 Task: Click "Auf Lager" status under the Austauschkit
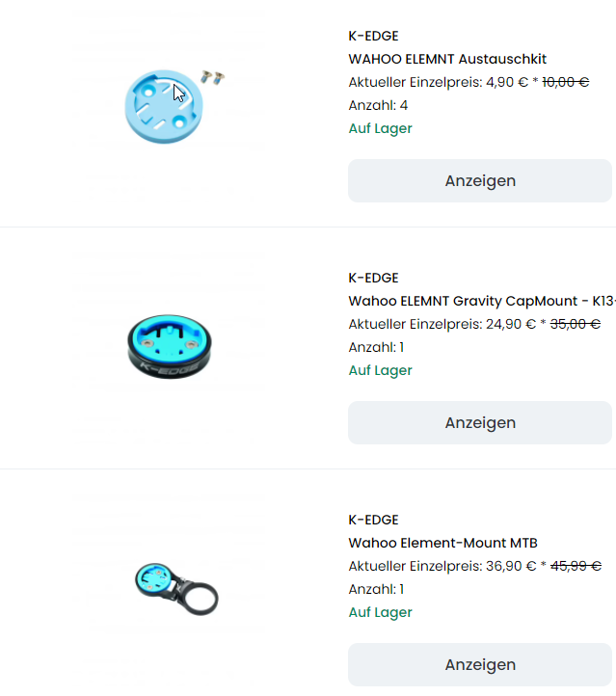pos(380,128)
